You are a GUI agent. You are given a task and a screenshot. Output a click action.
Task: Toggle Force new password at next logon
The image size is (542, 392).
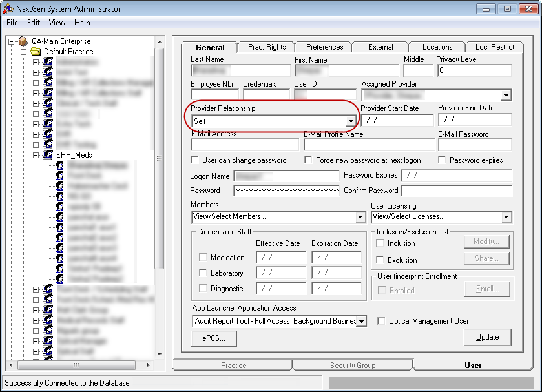(308, 160)
